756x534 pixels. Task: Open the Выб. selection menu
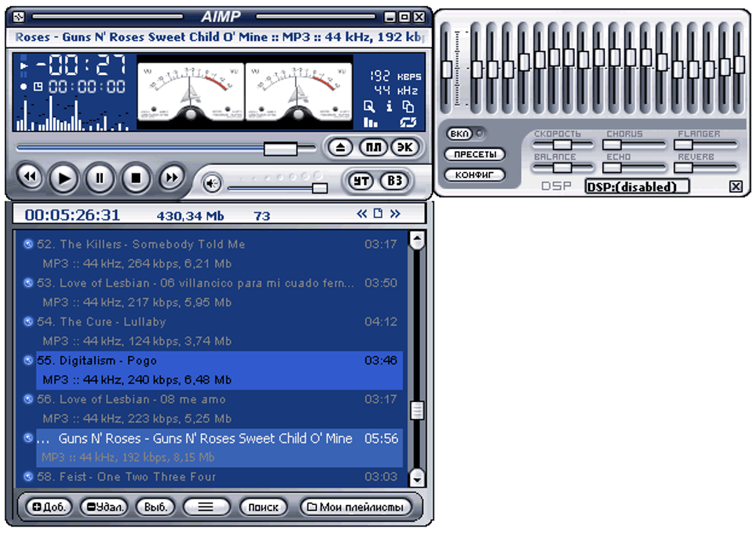click(x=155, y=507)
